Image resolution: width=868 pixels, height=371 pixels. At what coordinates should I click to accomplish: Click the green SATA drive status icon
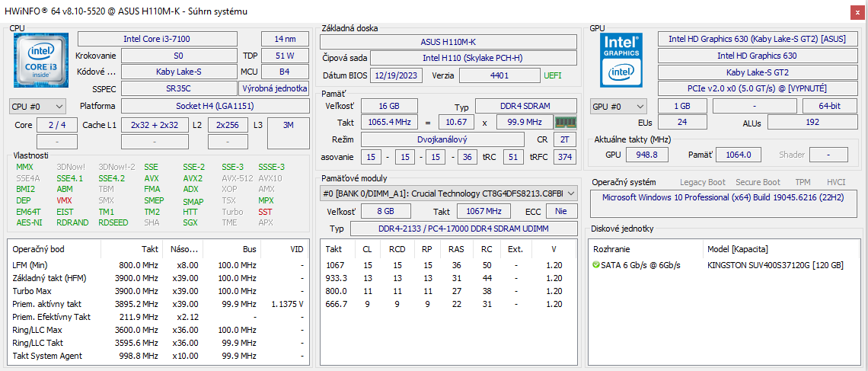[x=595, y=265]
